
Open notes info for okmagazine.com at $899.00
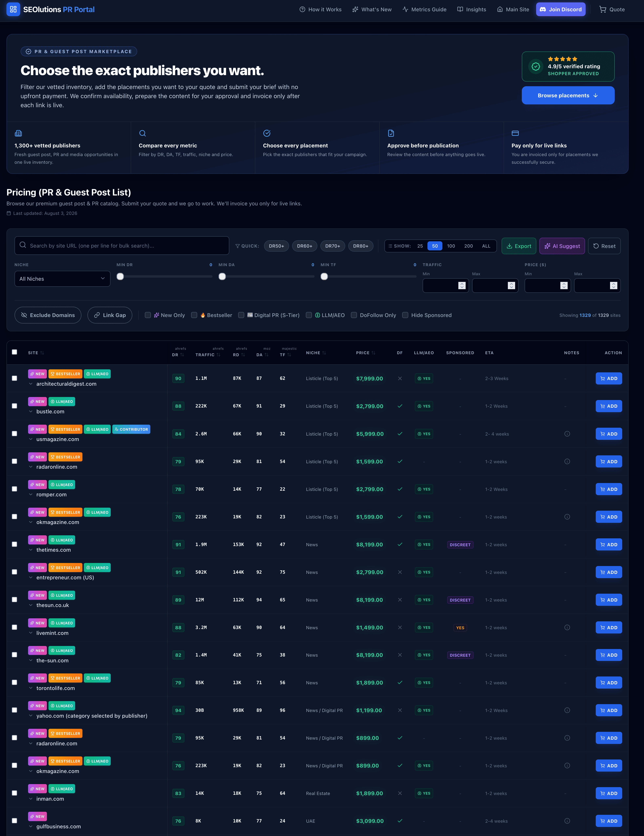click(567, 766)
